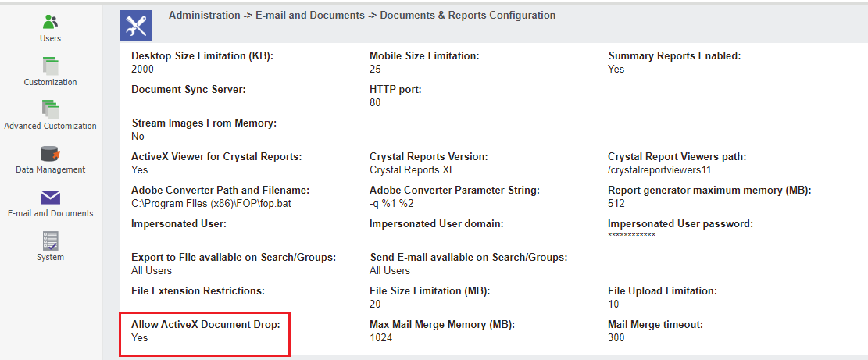
Task: Select the Users sidebar label
Action: pyautogui.click(x=50, y=38)
